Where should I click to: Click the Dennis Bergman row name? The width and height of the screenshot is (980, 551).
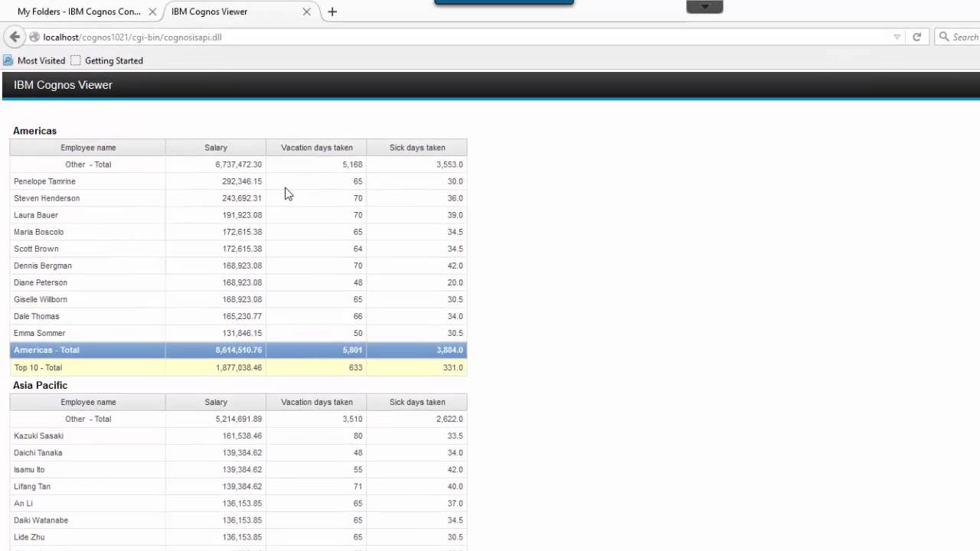click(x=43, y=266)
